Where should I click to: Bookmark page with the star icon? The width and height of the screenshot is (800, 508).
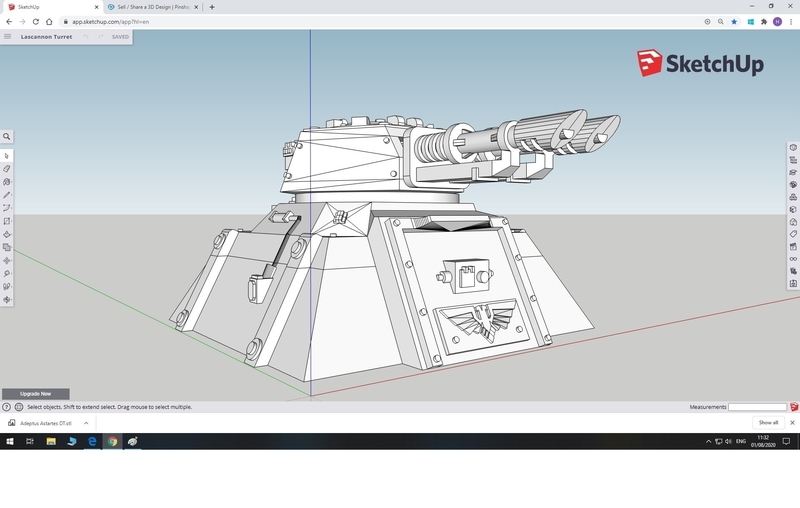(x=734, y=22)
